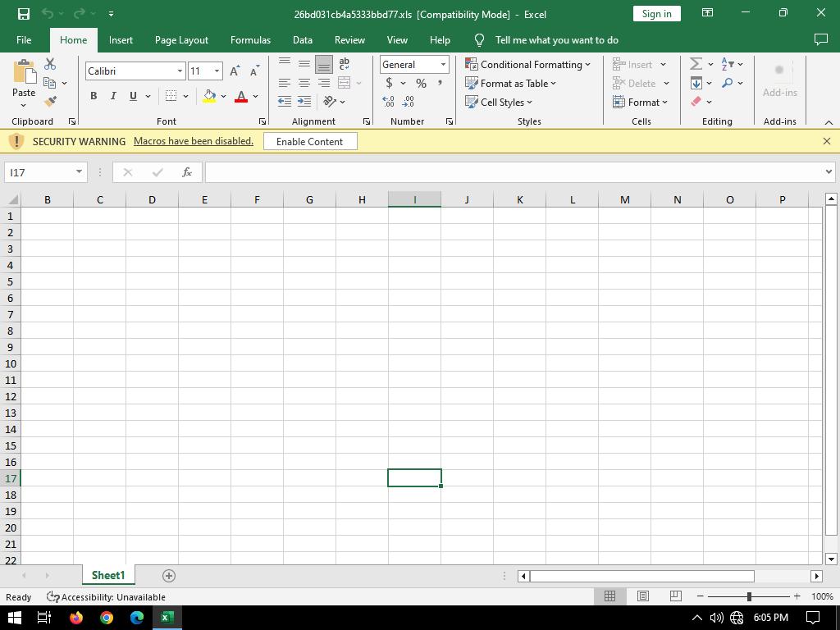This screenshot has height=630, width=840.
Task: Cut selection with the scissors icon
Action: click(50, 64)
